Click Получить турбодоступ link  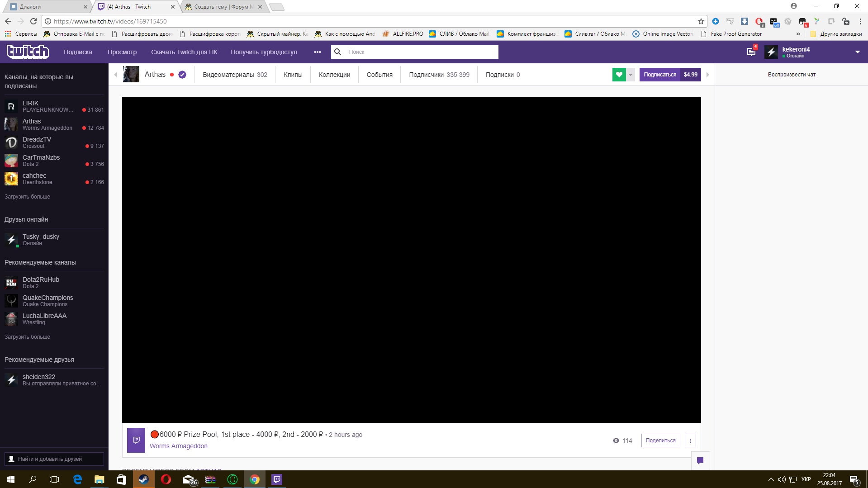264,52
